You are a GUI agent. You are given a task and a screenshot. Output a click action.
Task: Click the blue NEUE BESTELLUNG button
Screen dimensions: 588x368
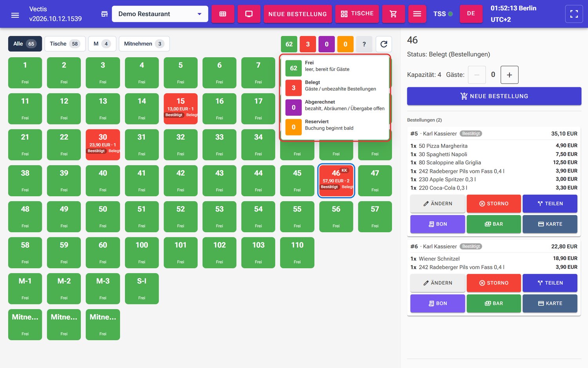click(494, 96)
